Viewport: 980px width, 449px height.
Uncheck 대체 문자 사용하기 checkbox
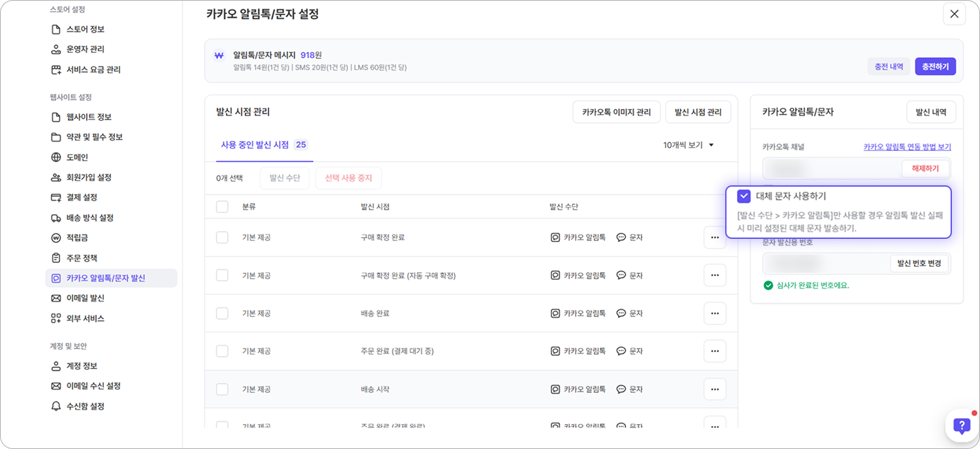pos(743,196)
